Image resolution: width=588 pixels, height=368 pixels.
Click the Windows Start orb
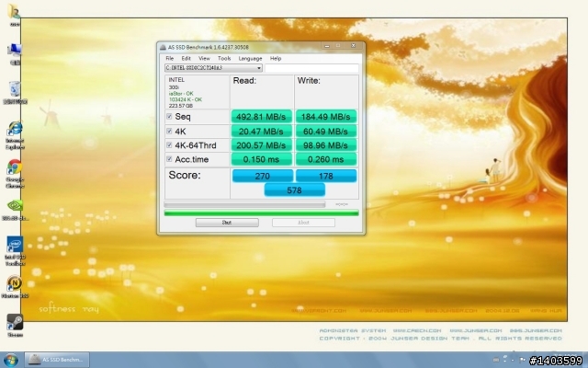click(10, 360)
